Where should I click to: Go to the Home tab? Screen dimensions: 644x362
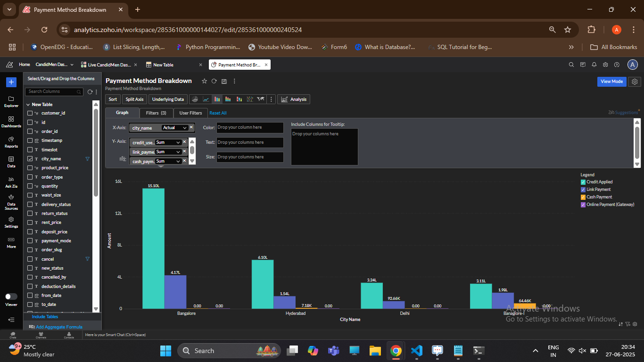point(24,65)
